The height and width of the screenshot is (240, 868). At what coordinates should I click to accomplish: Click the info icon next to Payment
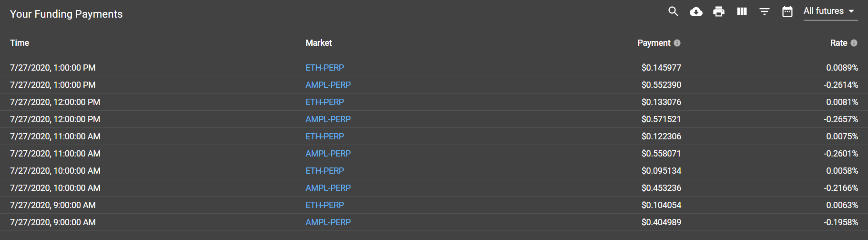click(x=677, y=43)
